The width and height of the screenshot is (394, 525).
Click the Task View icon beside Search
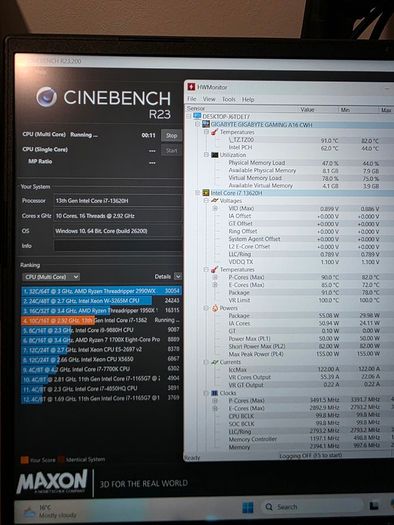click(374, 506)
